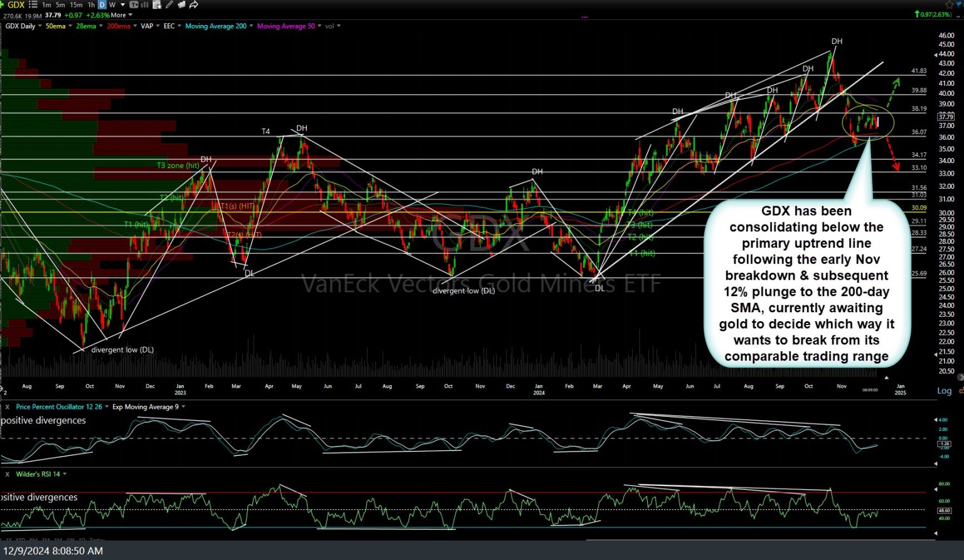Image resolution: width=964 pixels, height=560 pixels.
Task: Toggle the Log price scale
Action: point(943,391)
